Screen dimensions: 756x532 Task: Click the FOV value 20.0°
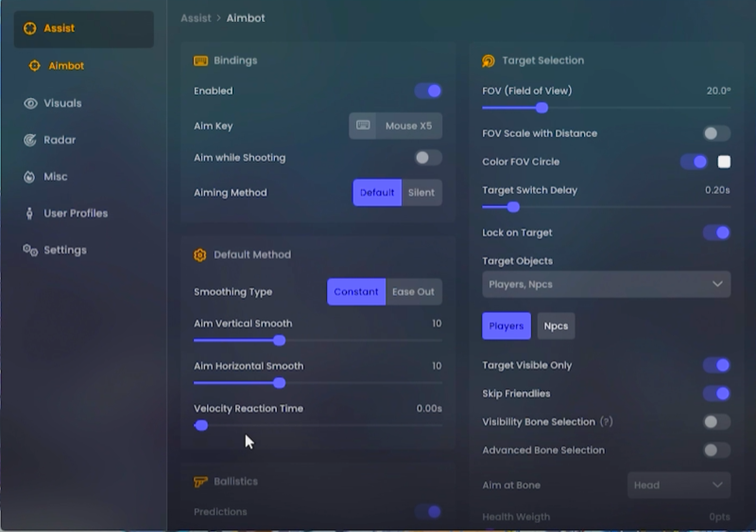(x=718, y=91)
